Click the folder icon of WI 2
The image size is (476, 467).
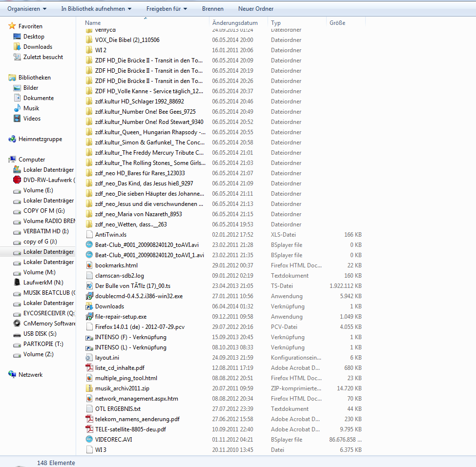coord(89,50)
